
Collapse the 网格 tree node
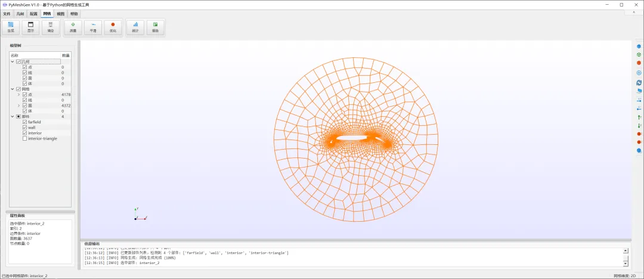coord(13,89)
